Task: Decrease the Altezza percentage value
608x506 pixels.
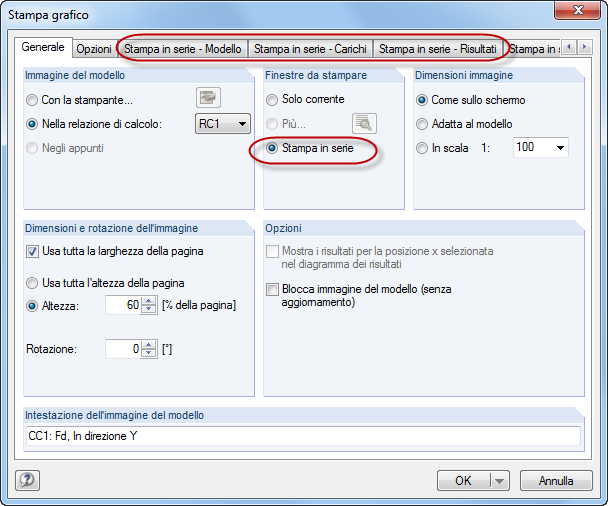Action: pyautogui.click(x=149, y=309)
